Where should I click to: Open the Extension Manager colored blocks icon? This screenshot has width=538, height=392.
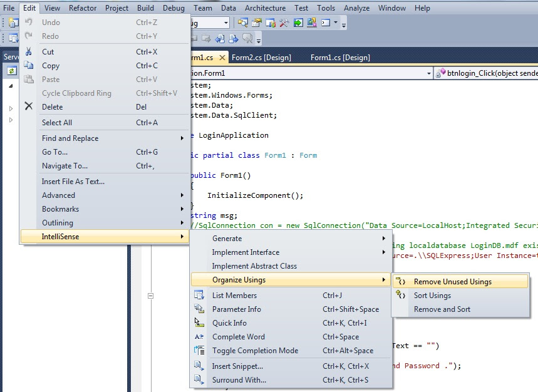312,23
